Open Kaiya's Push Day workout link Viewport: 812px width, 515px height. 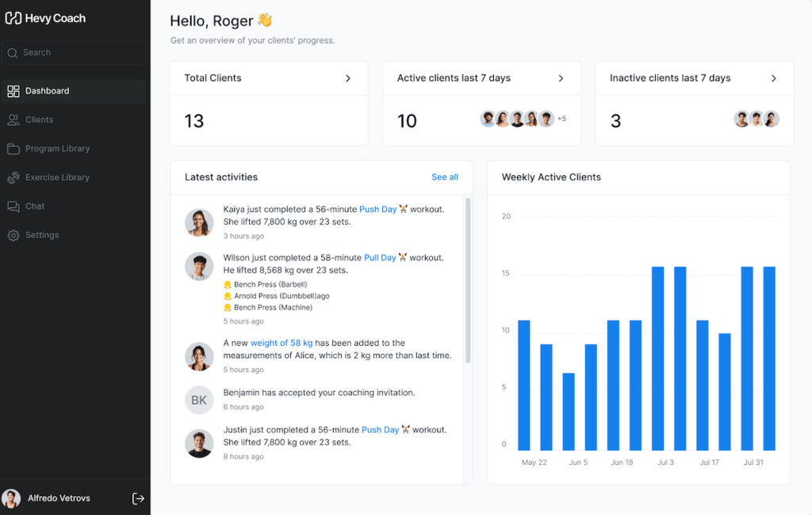(378, 209)
